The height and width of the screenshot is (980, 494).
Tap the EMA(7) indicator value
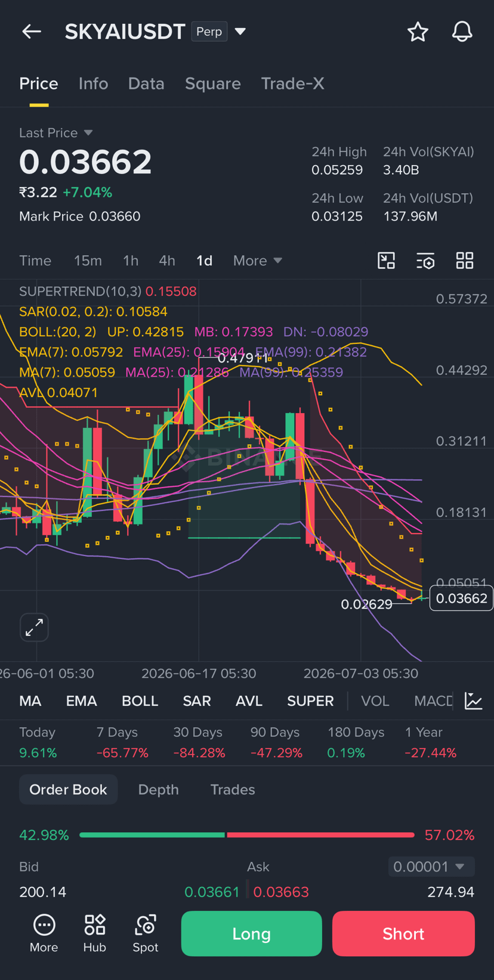pos(71,352)
